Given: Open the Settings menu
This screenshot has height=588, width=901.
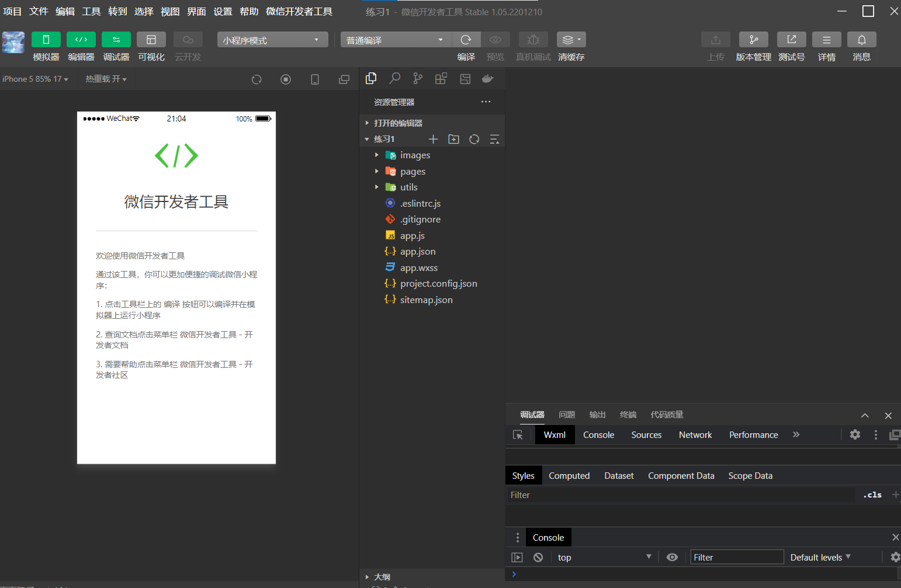Looking at the screenshot, I should [x=223, y=12].
